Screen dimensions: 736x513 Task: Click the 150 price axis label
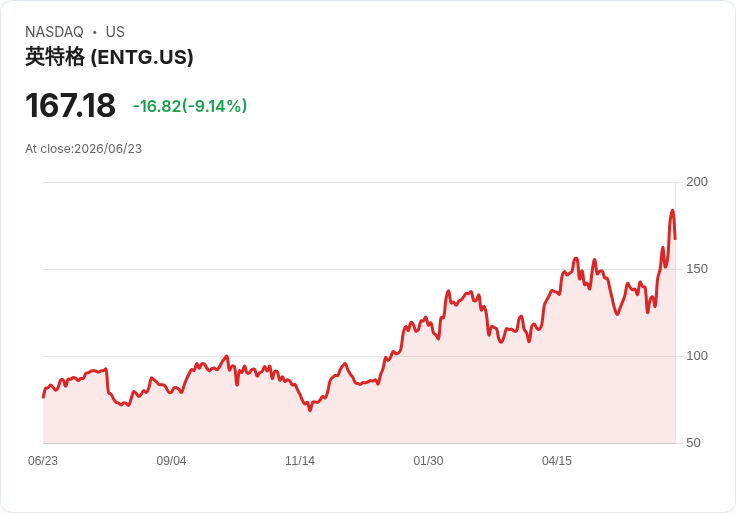pyautogui.click(x=697, y=269)
